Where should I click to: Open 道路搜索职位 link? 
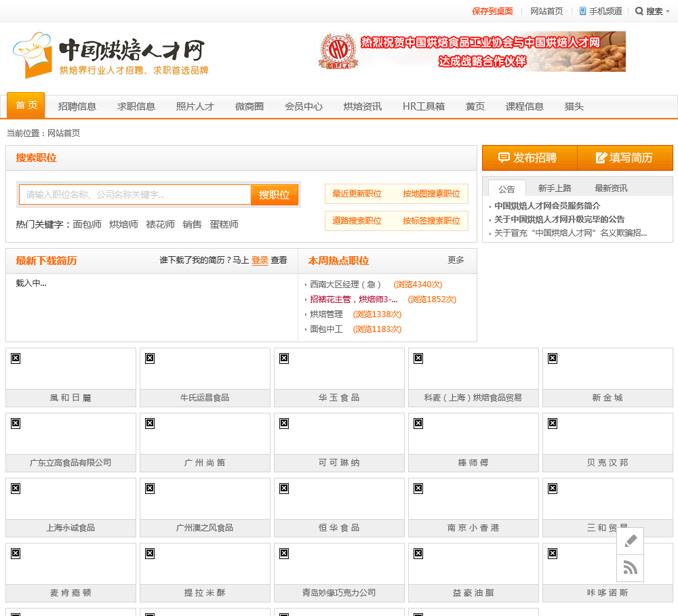(x=357, y=221)
